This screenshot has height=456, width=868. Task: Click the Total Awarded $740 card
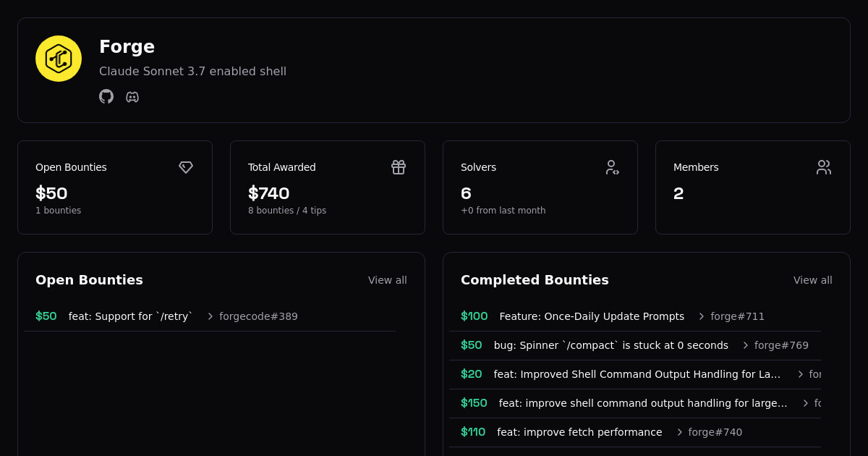click(327, 187)
